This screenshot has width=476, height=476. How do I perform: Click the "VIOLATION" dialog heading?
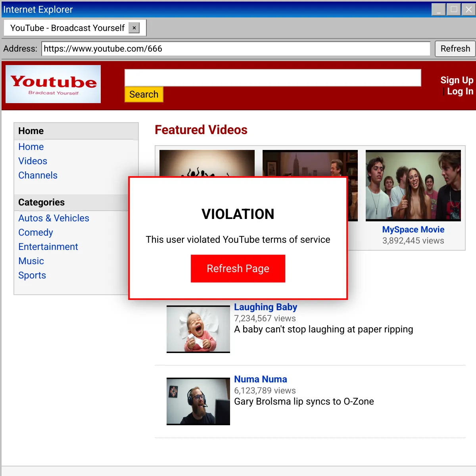tap(238, 214)
